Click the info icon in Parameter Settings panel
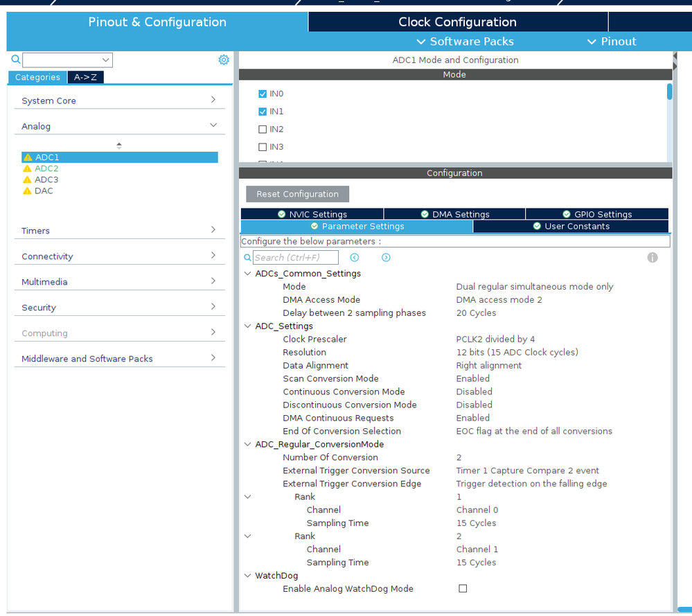 (652, 257)
